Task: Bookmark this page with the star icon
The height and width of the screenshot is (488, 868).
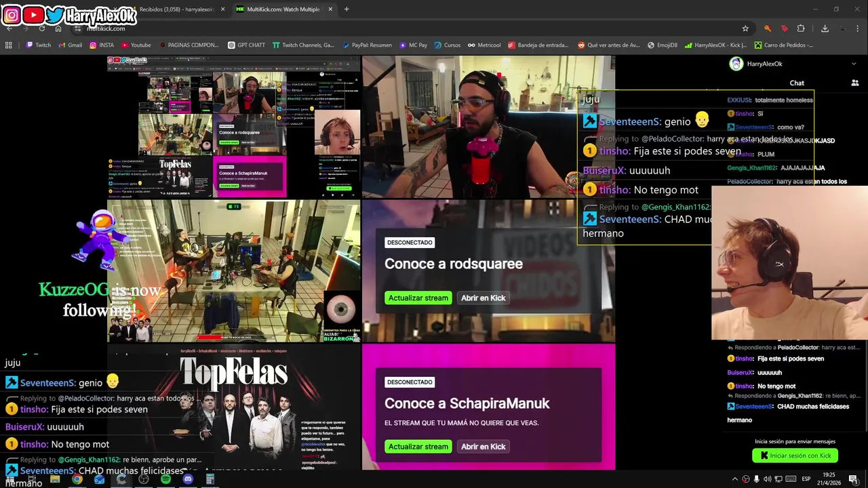Action: click(745, 28)
